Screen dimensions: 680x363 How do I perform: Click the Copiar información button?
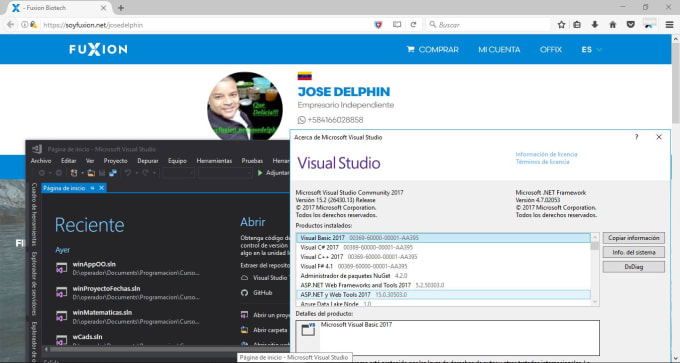[634, 238]
